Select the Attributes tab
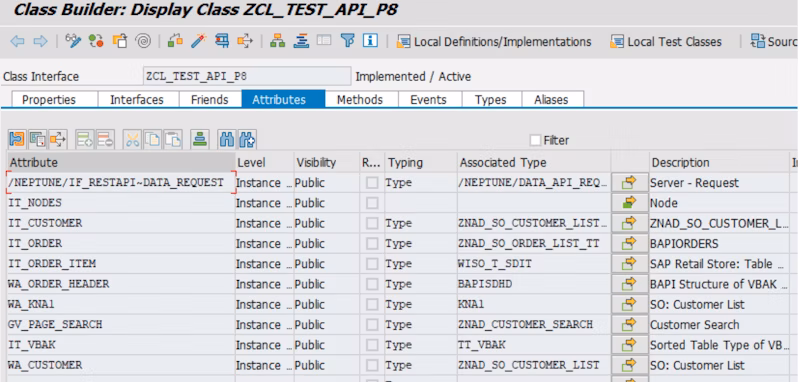 point(283,99)
